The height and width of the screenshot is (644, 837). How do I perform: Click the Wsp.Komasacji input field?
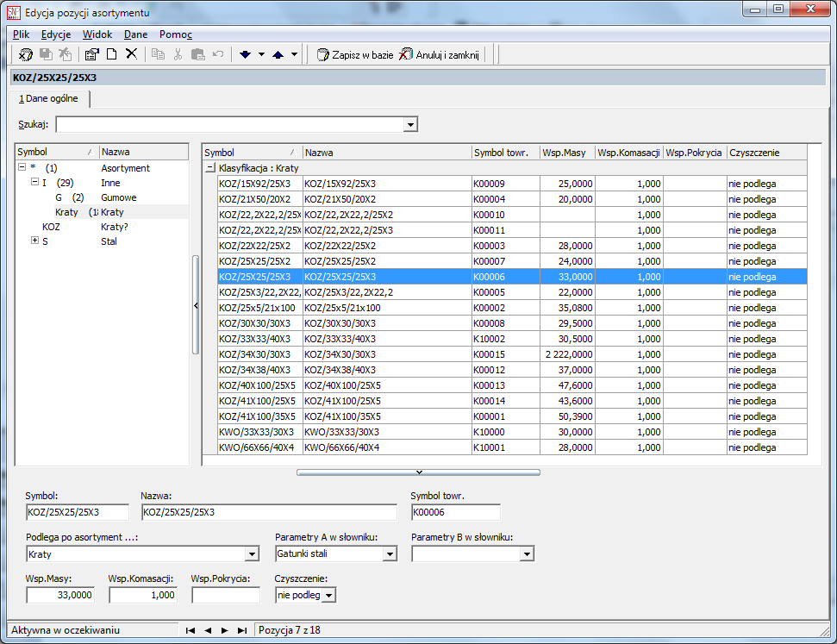pyautogui.click(x=143, y=595)
